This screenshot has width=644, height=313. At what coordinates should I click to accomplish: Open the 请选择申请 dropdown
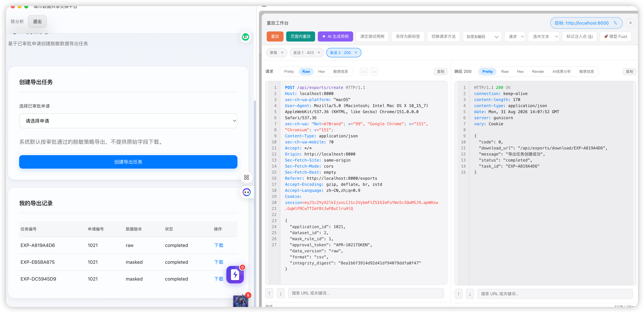tap(128, 121)
